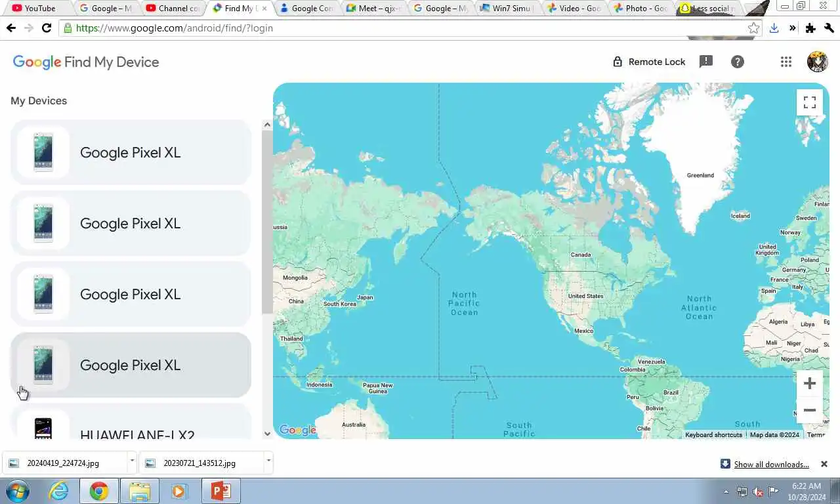The height and width of the screenshot is (504, 840).
Task: Open downloaded file 20240419_224724.jpg
Action: click(63, 463)
